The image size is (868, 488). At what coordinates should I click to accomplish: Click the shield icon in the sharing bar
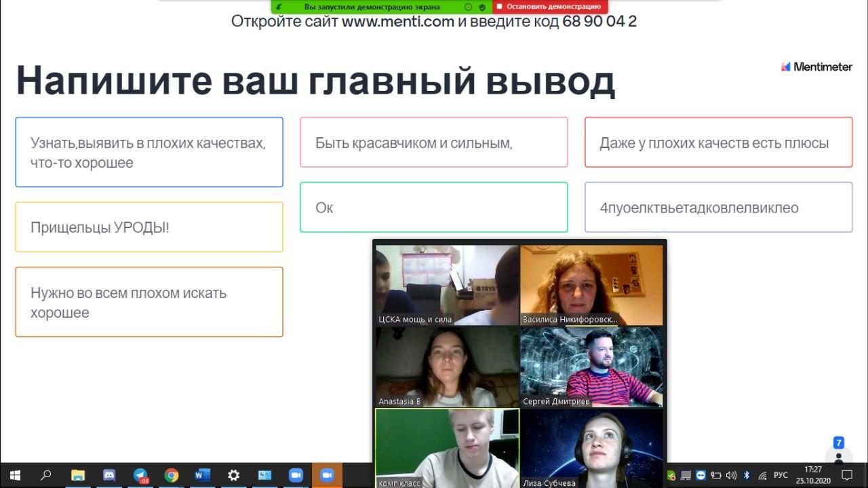pyautogui.click(x=482, y=7)
